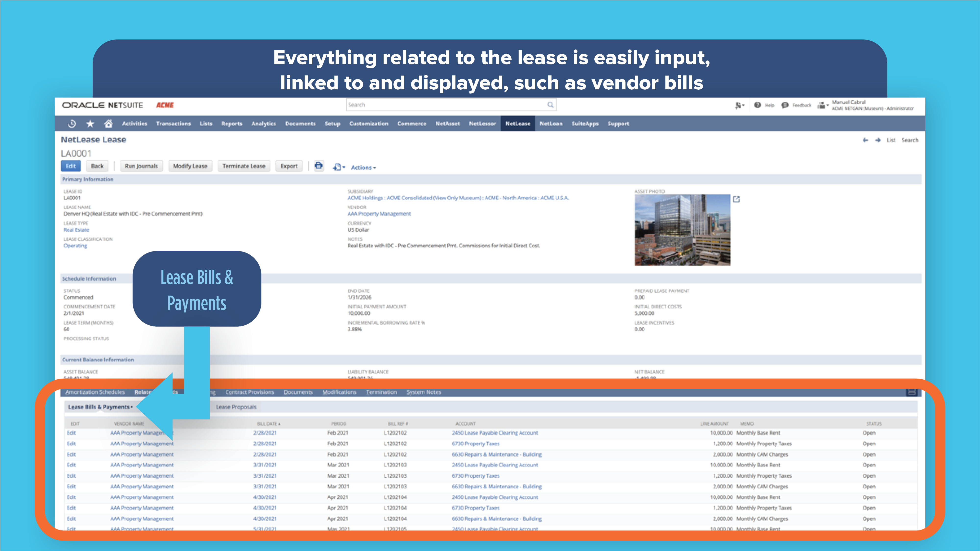Open recent records clock icon in navbar
Image resolution: width=980 pixels, height=551 pixels.
(x=72, y=123)
